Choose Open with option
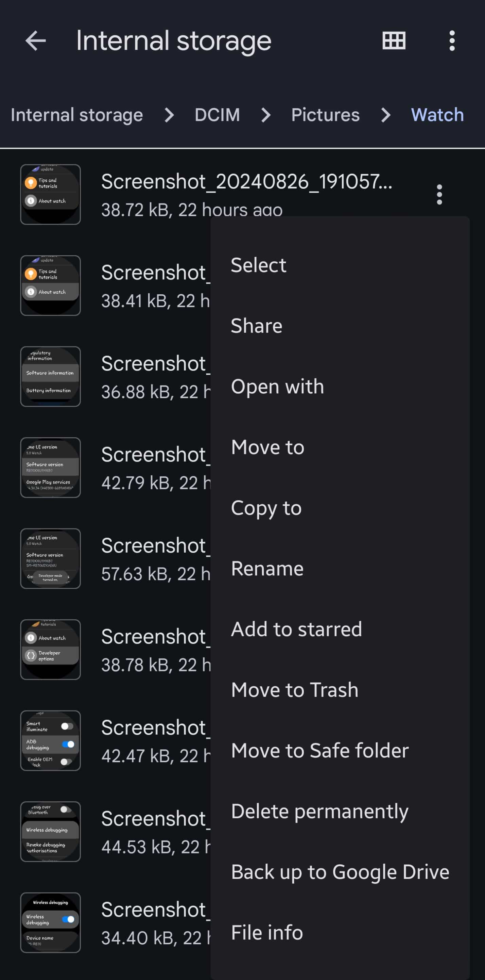The image size is (485, 980). (277, 387)
